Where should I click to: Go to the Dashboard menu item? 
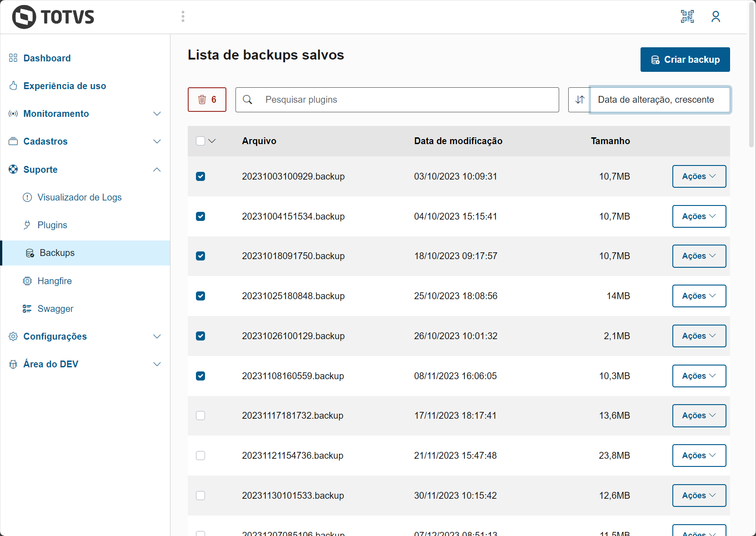pos(47,58)
